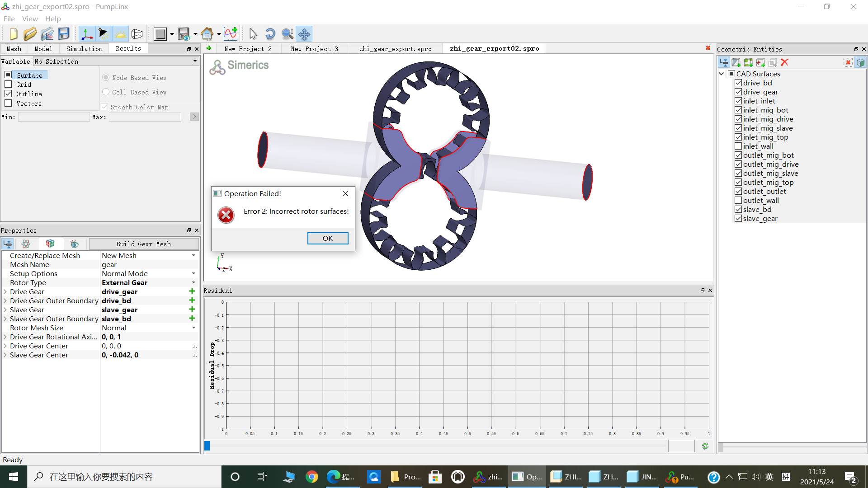This screenshot has height=488, width=868.
Task: Expand the Drive Gear property row
Action: click(5, 291)
